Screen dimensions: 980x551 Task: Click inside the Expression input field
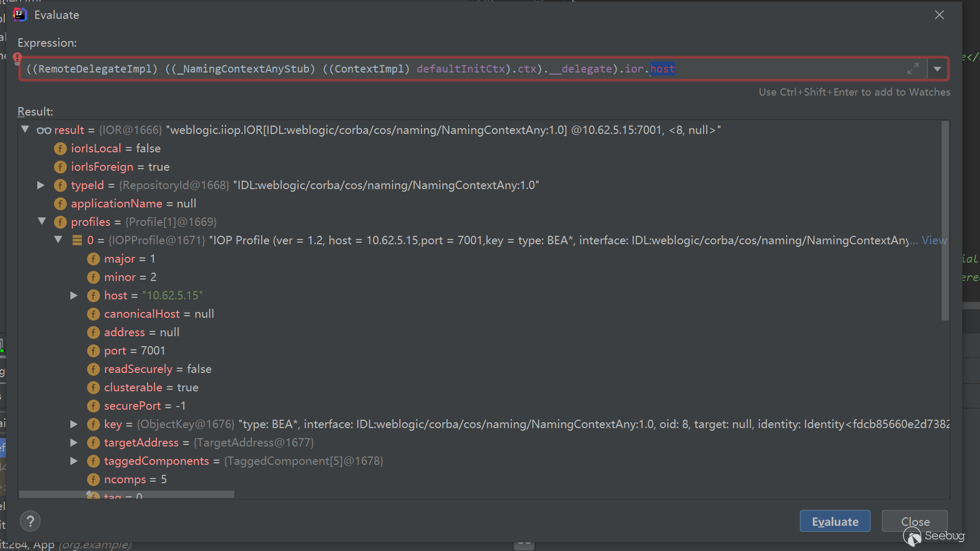click(x=473, y=69)
